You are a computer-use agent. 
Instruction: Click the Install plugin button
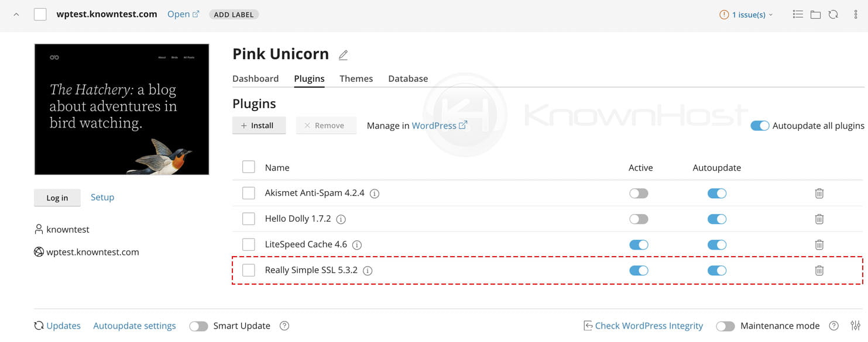259,125
